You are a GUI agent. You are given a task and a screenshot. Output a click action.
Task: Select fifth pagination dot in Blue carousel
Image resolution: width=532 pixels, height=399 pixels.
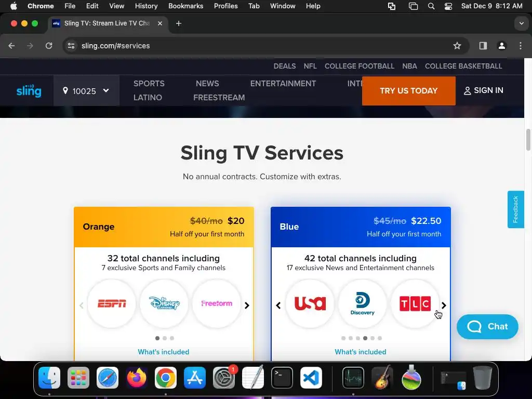click(x=373, y=338)
